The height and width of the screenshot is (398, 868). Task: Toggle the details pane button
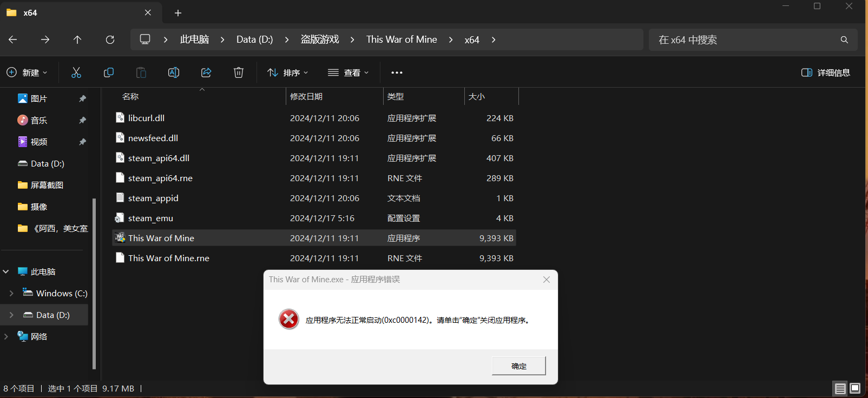(825, 72)
